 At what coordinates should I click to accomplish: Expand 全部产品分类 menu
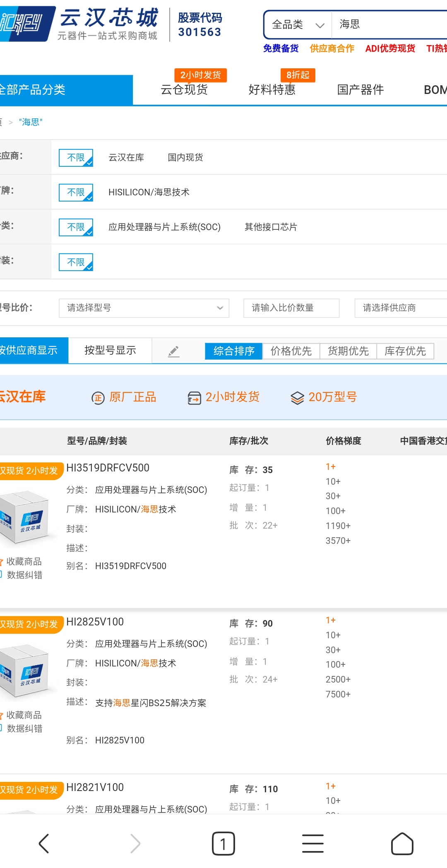[x=66, y=90]
